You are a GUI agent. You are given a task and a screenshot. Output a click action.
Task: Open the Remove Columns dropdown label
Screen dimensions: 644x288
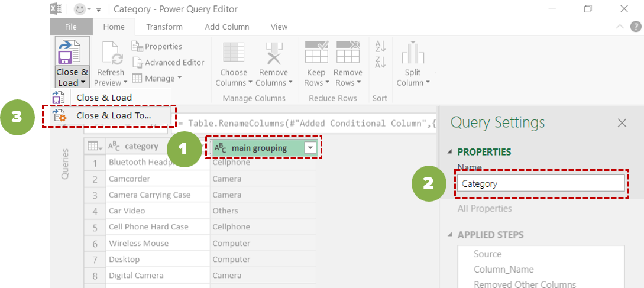point(274,77)
